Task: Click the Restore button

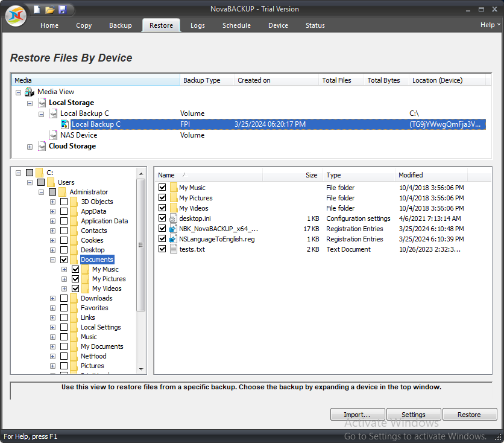Action: 470,414
